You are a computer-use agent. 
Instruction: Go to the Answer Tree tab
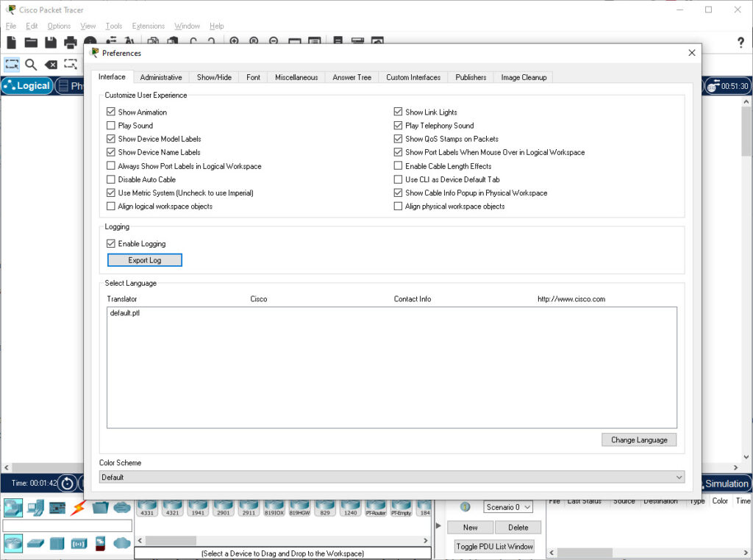pyautogui.click(x=352, y=77)
